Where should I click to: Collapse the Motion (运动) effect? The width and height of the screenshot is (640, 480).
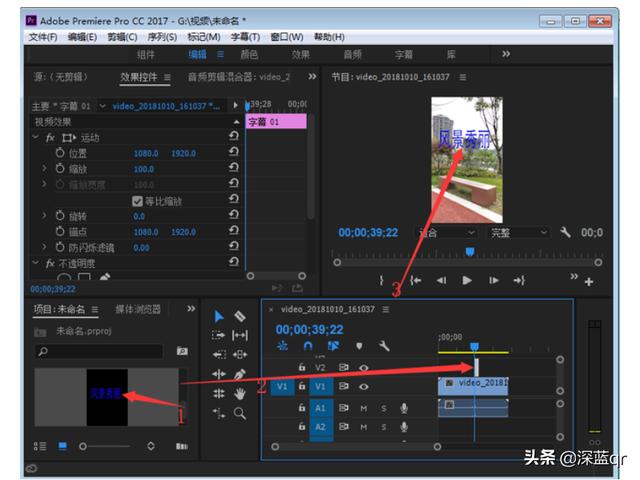coord(36,137)
